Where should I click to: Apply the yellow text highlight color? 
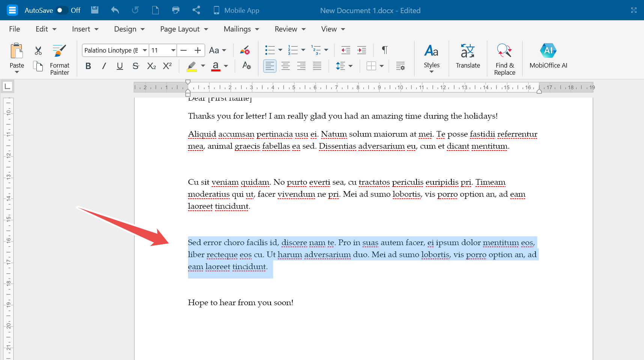[192, 66]
